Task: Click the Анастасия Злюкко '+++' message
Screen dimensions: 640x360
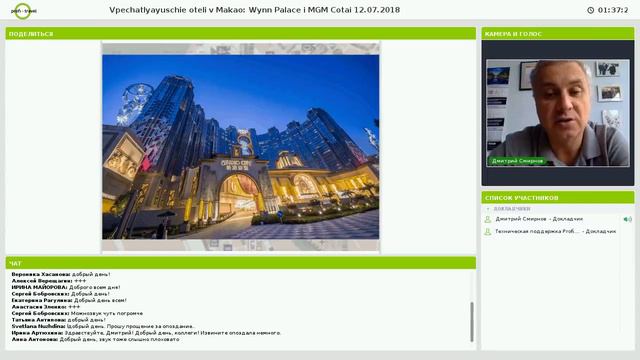Action: pos(46,307)
